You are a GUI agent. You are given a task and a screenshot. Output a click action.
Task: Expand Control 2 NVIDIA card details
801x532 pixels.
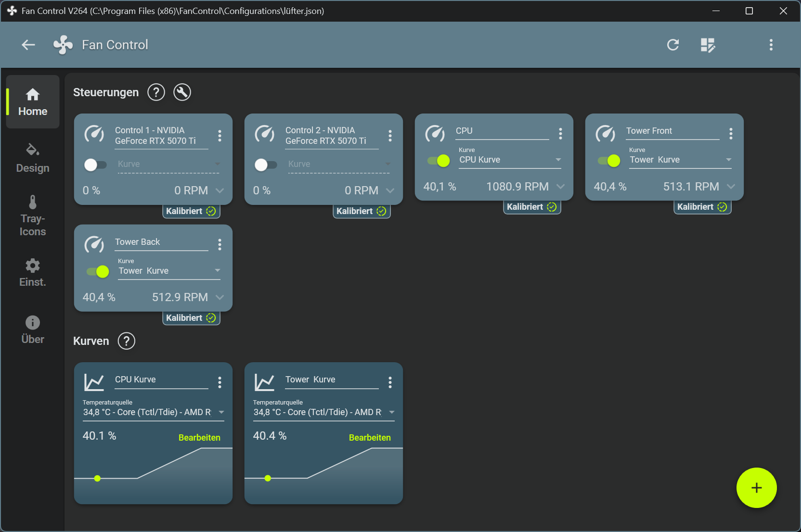[390, 190]
